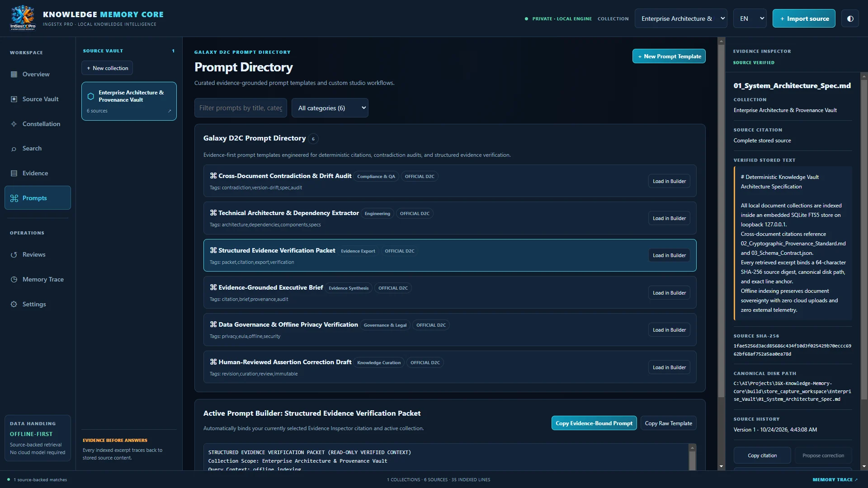The image size is (868, 488).
Task: Click the hexagon icon on the vault card
Action: pyautogui.click(x=90, y=96)
